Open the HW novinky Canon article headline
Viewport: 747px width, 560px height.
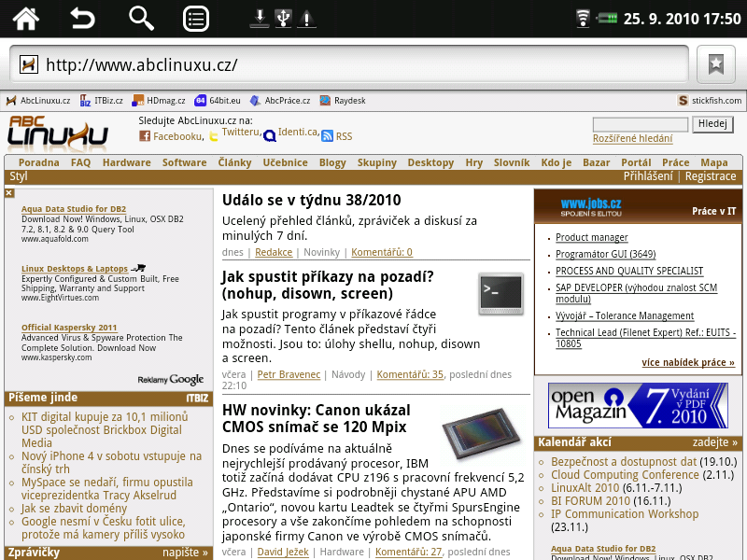(x=317, y=418)
